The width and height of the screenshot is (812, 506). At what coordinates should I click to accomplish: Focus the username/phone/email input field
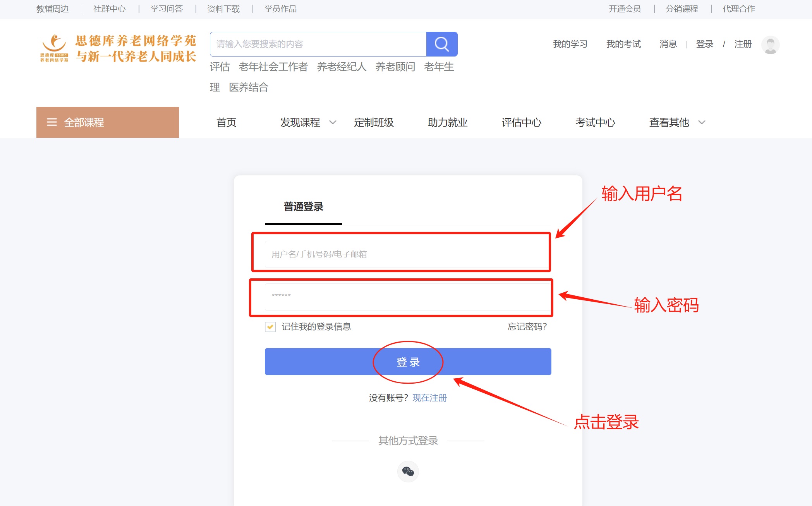click(407, 254)
